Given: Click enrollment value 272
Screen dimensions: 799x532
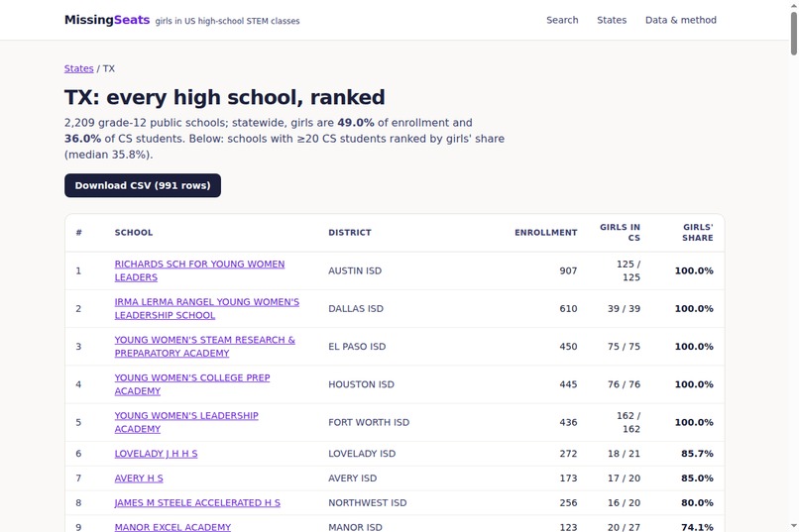Looking at the screenshot, I should pos(568,454).
